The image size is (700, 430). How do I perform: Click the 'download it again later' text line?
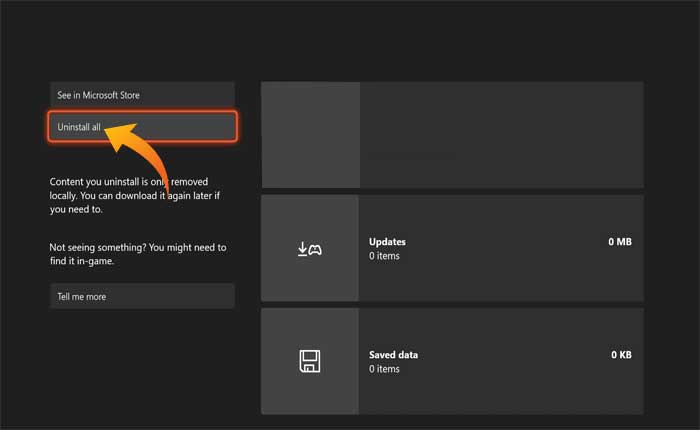coord(138,197)
